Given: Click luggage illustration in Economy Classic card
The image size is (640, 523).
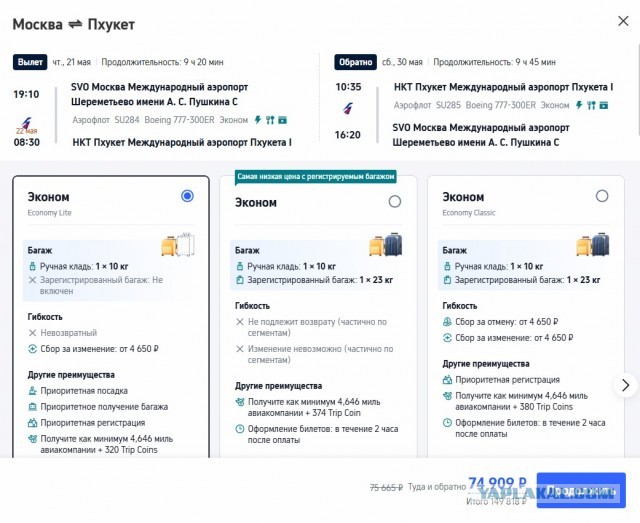Looking at the screenshot, I should pos(593,245).
